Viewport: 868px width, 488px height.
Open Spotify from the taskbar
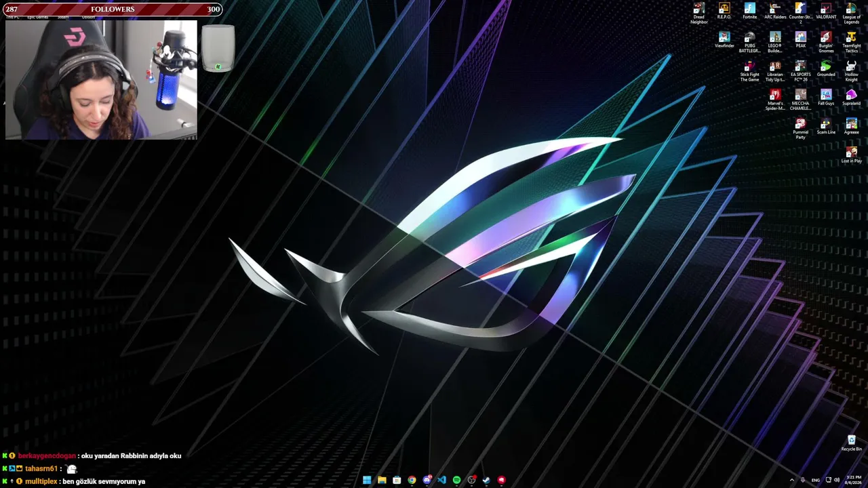pyautogui.click(x=456, y=480)
